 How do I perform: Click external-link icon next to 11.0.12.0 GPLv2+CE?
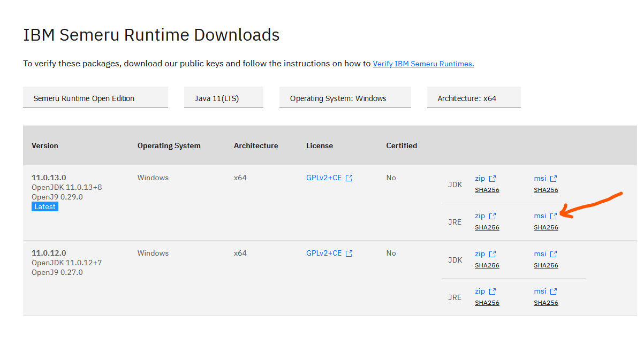349,253
